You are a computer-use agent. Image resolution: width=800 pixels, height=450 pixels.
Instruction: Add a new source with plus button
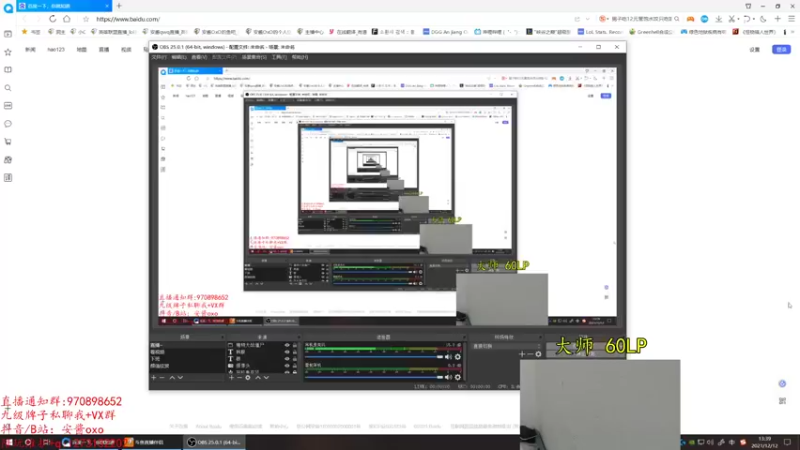231,378
